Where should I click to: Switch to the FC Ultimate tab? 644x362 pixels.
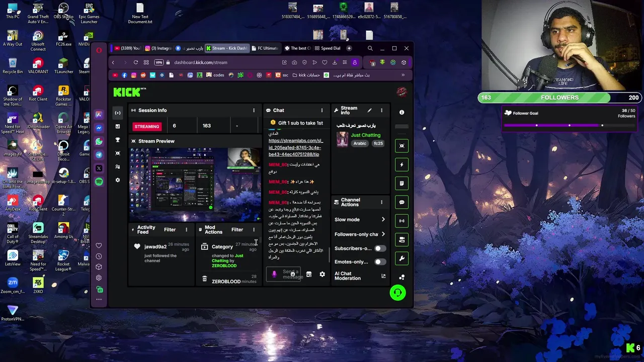click(x=265, y=48)
